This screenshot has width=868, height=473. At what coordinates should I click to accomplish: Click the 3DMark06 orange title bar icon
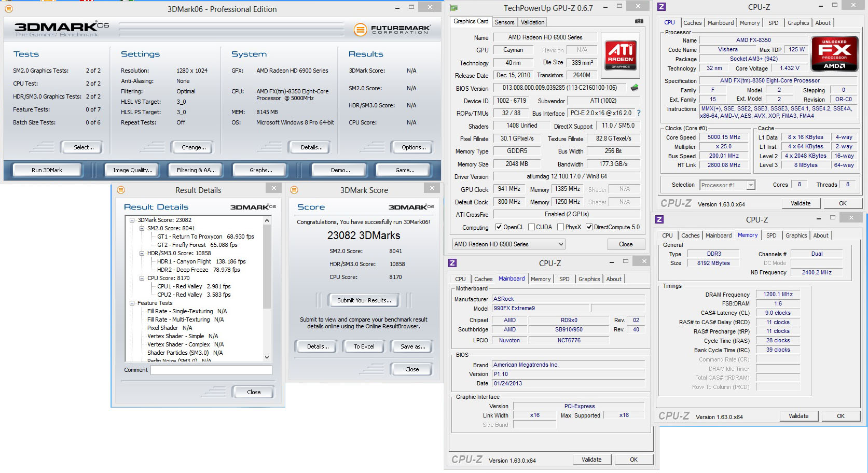(8, 9)
